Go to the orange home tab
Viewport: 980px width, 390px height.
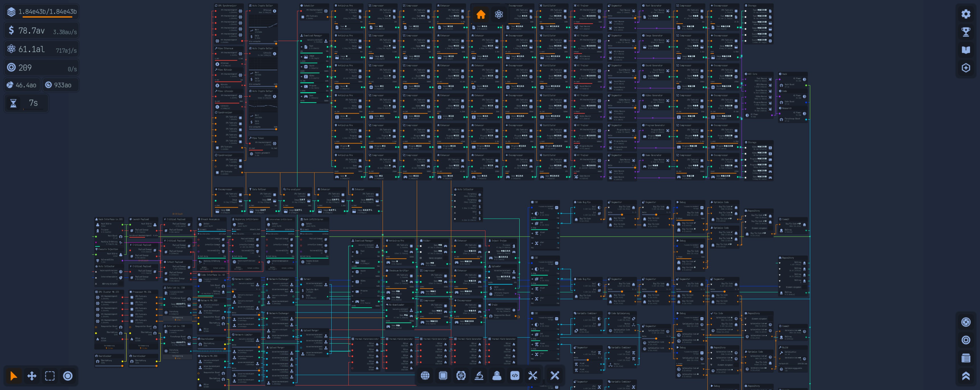click(481, 15)
